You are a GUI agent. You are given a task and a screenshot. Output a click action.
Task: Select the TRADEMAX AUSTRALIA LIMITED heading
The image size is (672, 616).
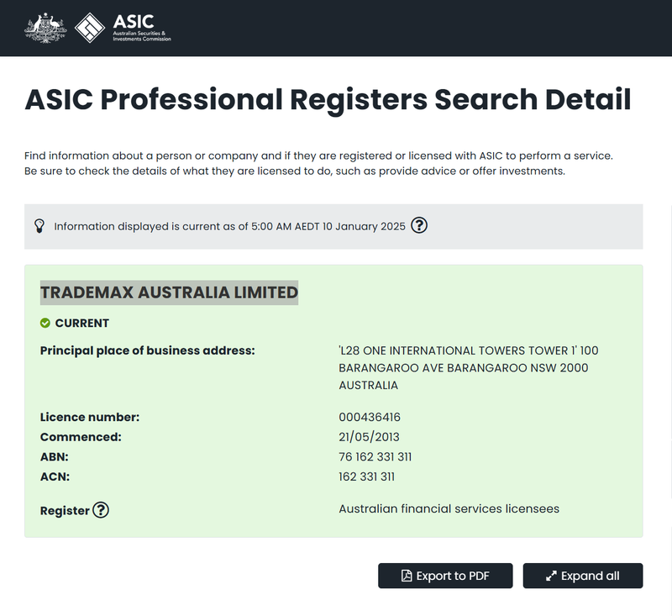pos(169,292)
